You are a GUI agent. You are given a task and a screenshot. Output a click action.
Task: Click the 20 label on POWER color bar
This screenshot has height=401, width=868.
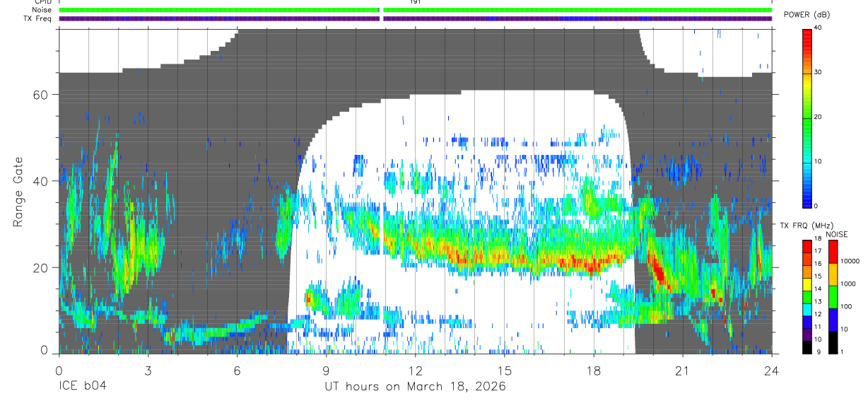pos(818,117)
